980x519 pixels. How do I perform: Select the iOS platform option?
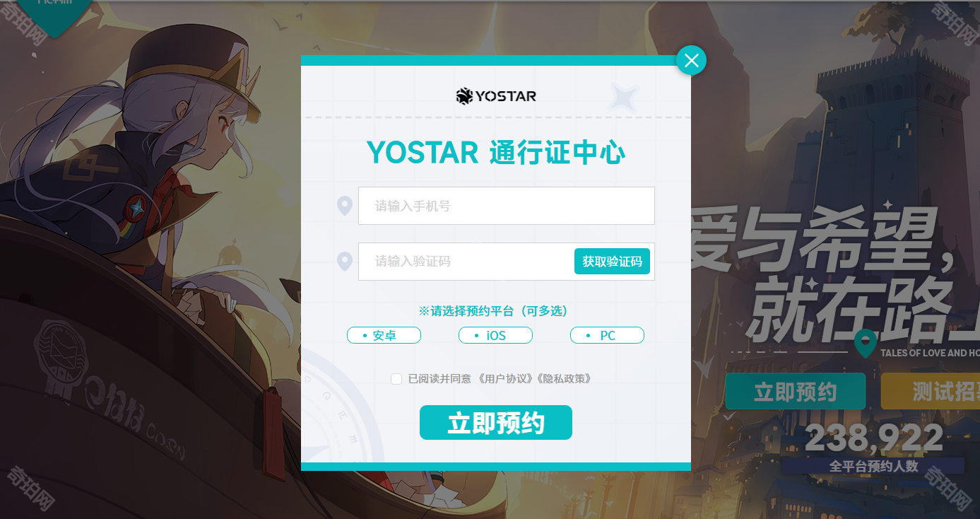click(495, 335)
